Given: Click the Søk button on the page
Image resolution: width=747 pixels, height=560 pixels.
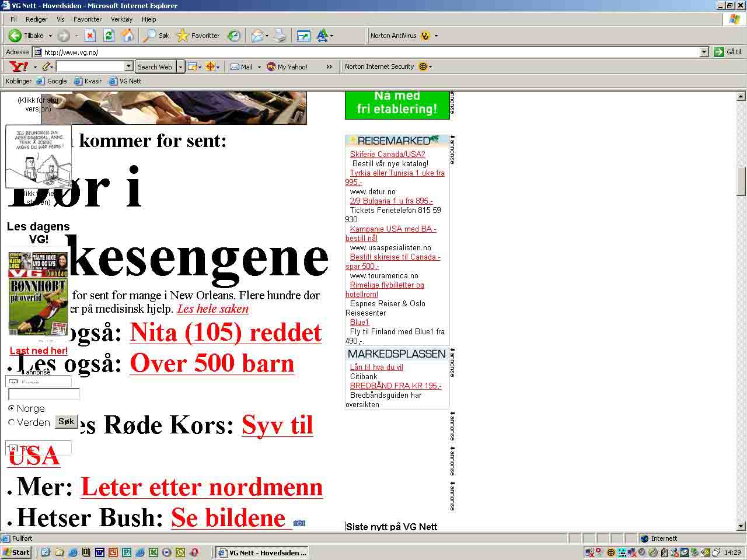Looking at the screenshot, I should click(67, 422).
